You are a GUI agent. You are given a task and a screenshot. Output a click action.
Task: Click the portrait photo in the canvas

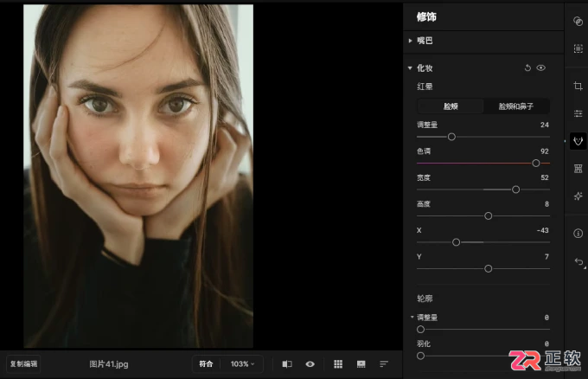pyautogui.click(x=138, y=176)
